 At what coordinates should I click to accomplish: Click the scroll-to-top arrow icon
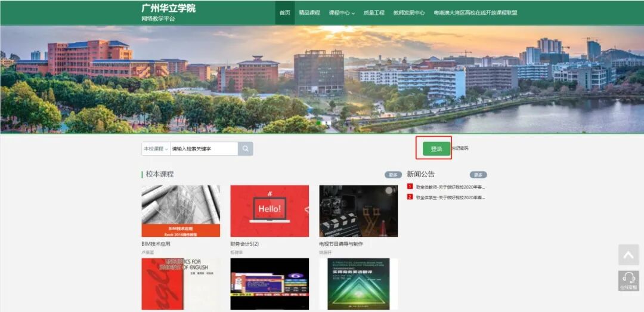point(628,255)
